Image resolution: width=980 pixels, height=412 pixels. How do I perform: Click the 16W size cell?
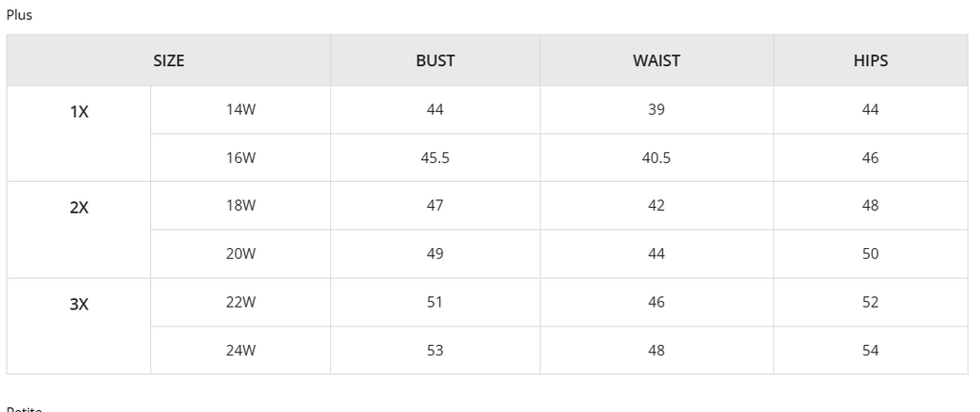241,158
